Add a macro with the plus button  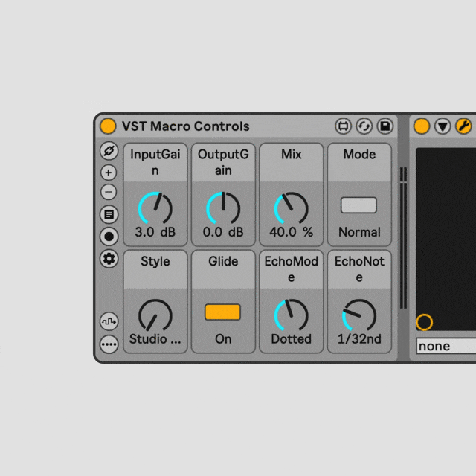pyautogui.click(x=109, y=173)
